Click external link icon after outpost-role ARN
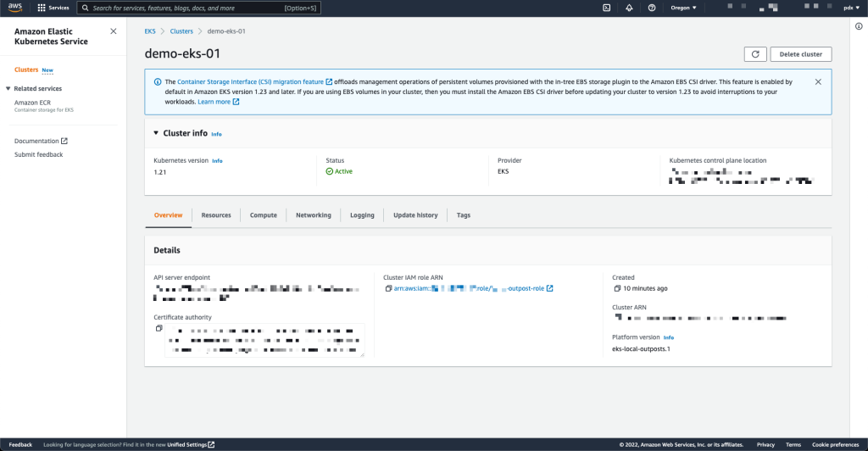The image size is (868, 451). 549,288
